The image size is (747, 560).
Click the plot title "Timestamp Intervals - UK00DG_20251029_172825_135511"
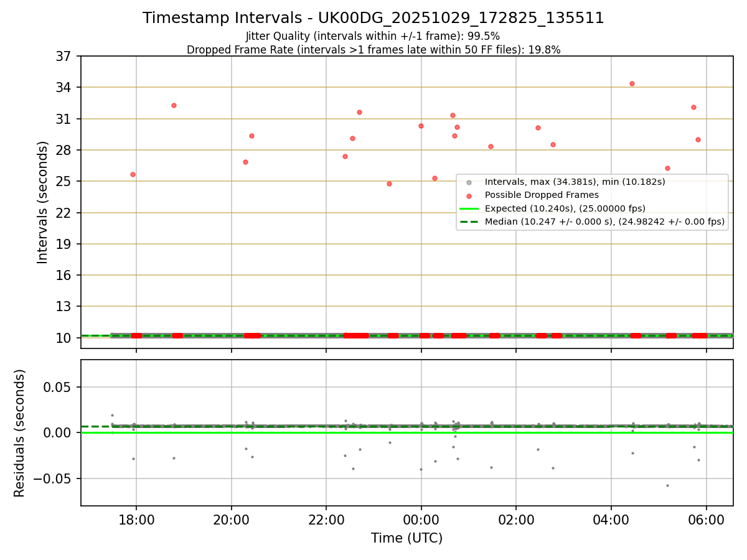(374, 18)
